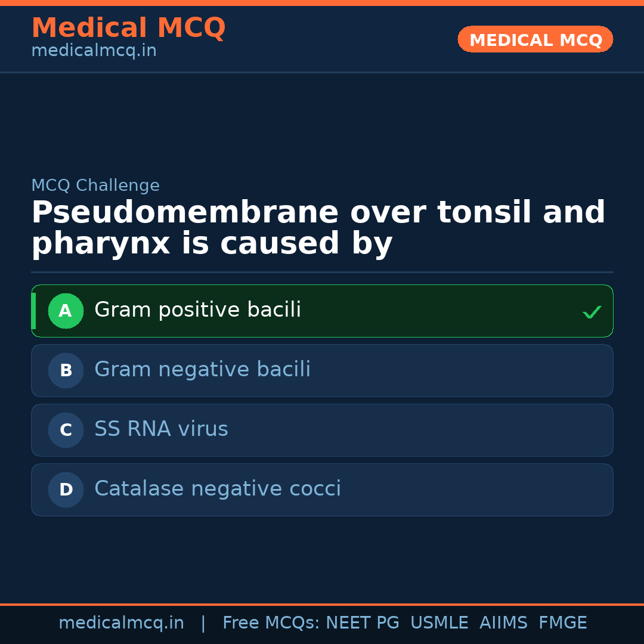Click the B option circle badge
The image size is (644, 644).
click(x=66, y=370)
